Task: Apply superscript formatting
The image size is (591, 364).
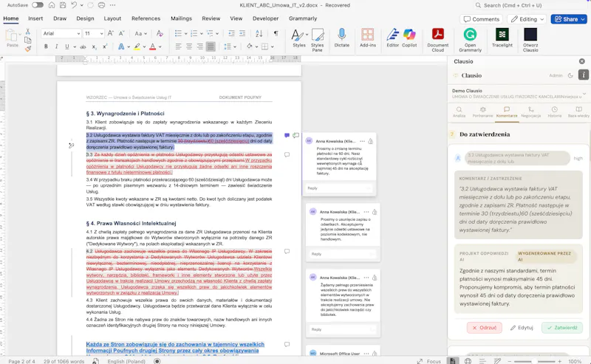Action: pos(105,47)
